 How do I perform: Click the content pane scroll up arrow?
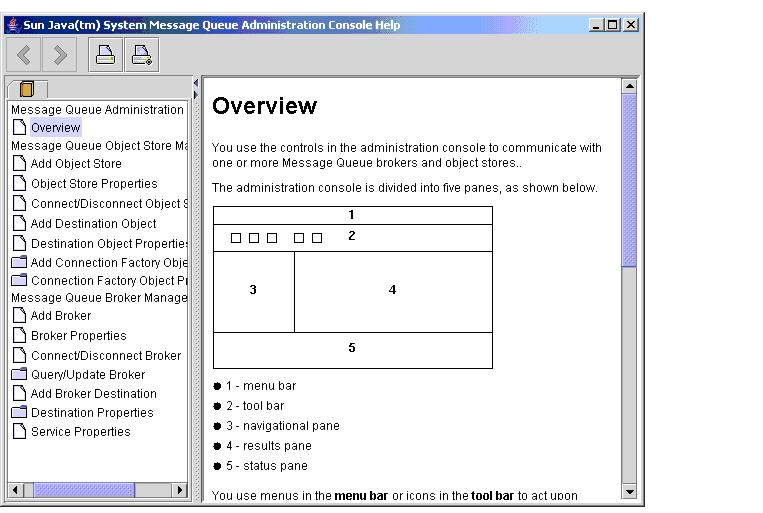(629, 86)
